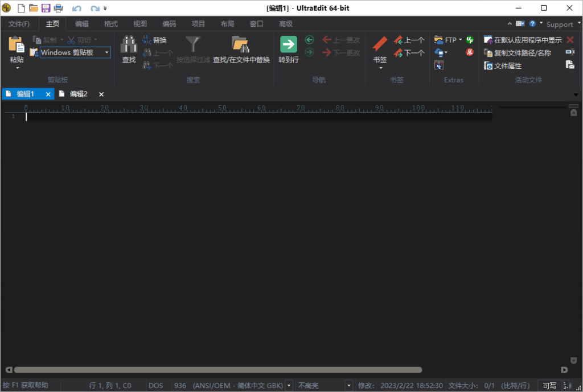The image size is (583, 392).
Task: Launch UltraCompare icon in Extras
Action: point(439,65)
